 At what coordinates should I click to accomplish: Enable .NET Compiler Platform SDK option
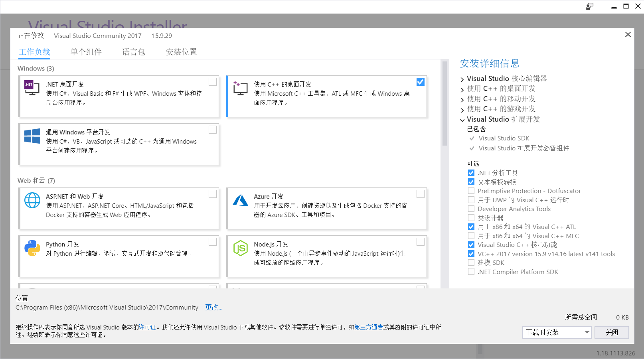coord(471,272)
